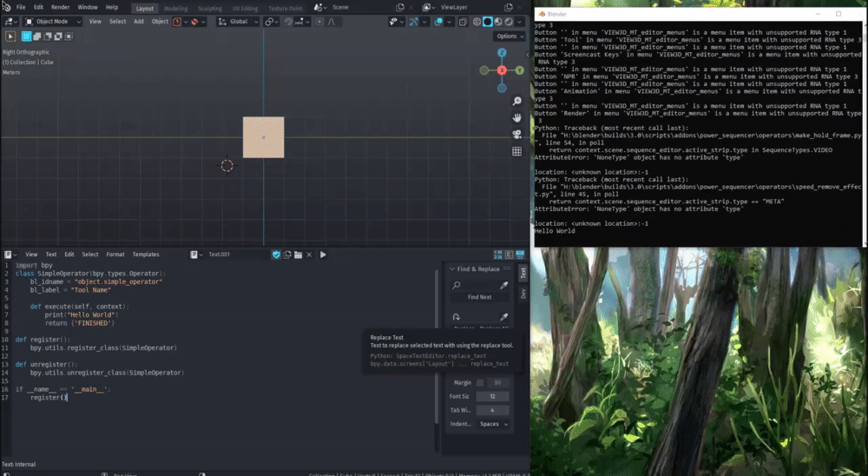Click the zoom magnifier in viewport gizmo
Screen dimensions: 868x476
[517, 102]
